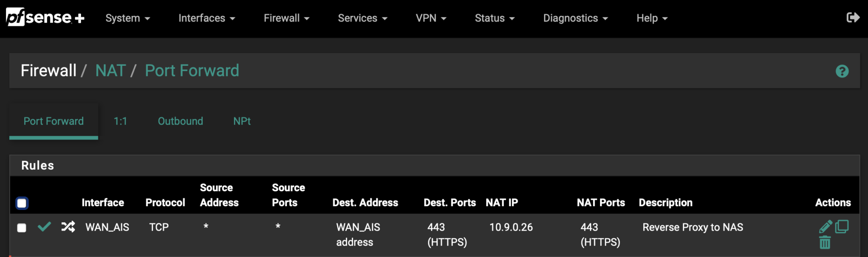
Task: Click the logout icon at top right
Action: (854, 17)
